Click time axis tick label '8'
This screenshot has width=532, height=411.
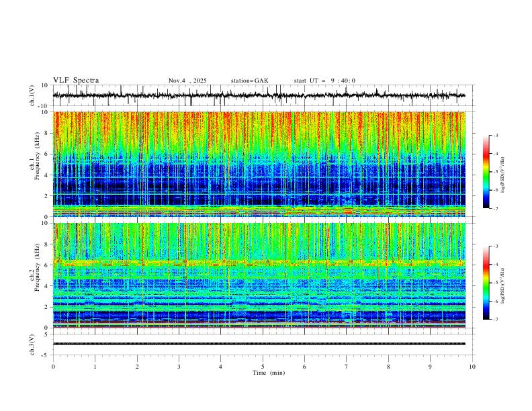coord(388,367)
